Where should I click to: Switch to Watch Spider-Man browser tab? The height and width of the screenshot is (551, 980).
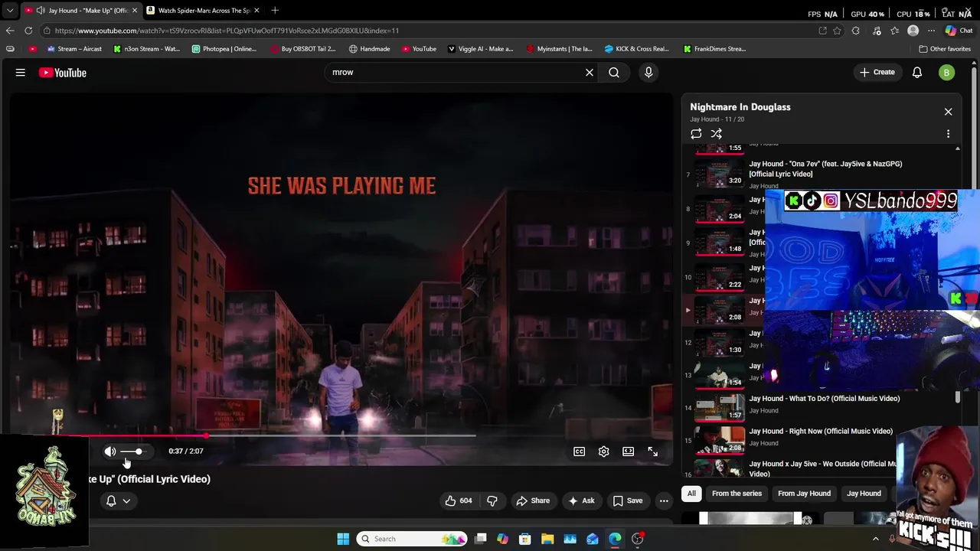tap(203, 11)
